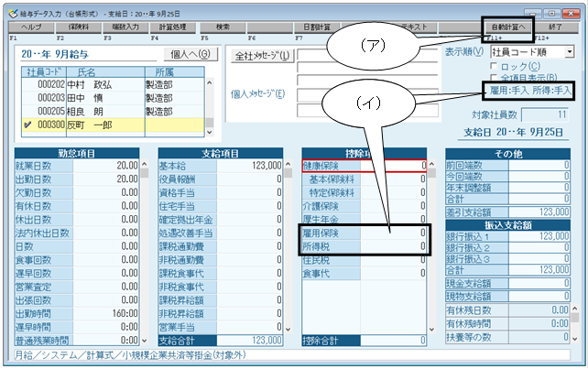This screenshot has height=369, width=588.
Task: Click the 有休日数 value field
Action: pyautogui.click(x=106, y=206)
